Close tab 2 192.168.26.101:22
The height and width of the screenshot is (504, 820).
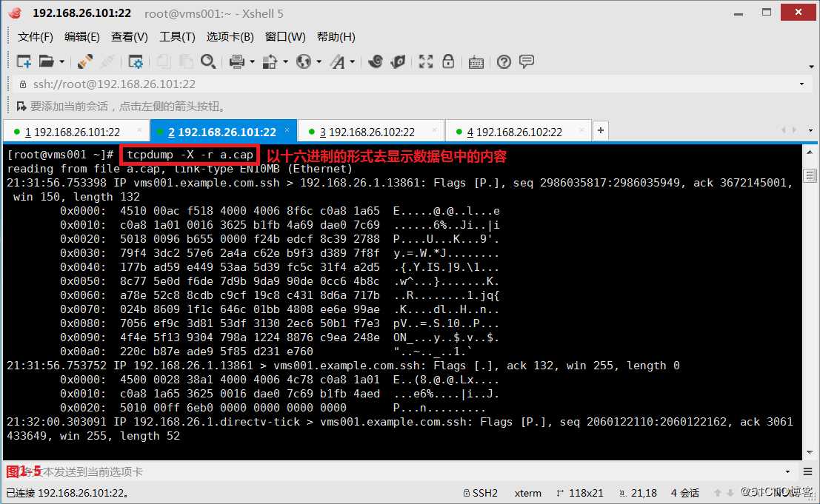pos(287,130)
